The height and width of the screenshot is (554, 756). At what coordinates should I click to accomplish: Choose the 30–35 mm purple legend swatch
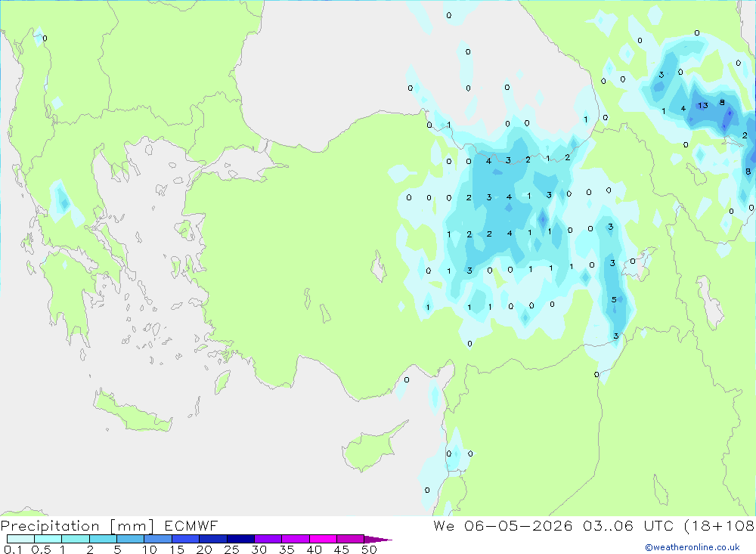pyautogui.click(x=268, y=539)
